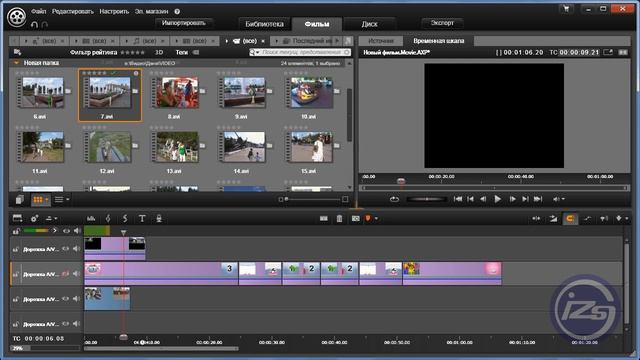Click the redo arrow icon
The image size is (640, 360).
coord(45,24)
